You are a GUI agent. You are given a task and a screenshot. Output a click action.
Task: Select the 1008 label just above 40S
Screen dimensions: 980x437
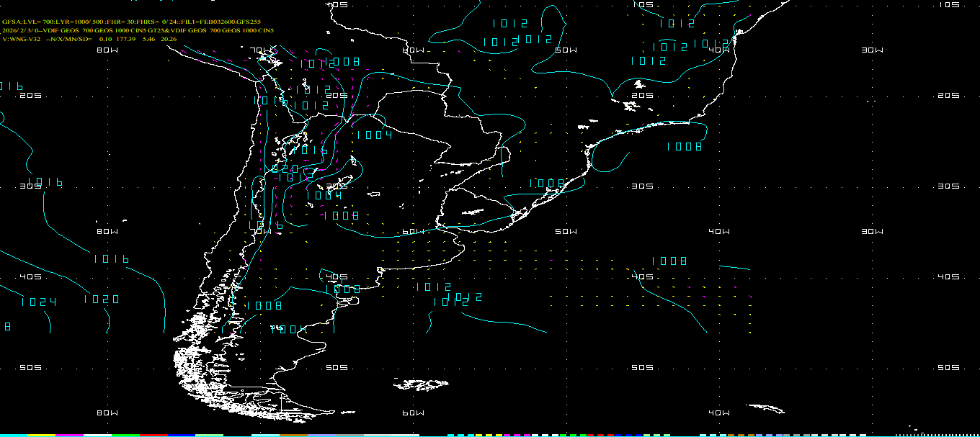669,261
